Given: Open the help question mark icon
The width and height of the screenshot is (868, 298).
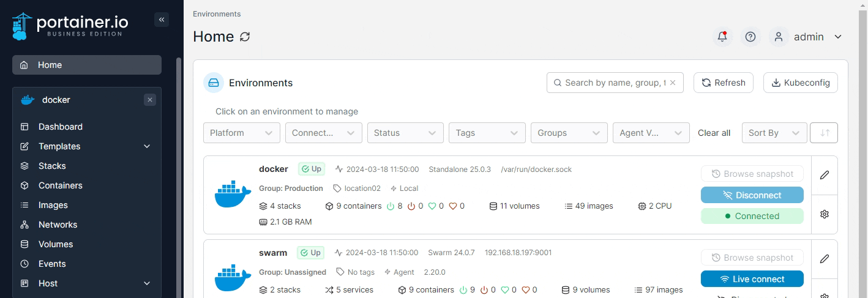Looking at the screenshot, I should coord(750,37).
